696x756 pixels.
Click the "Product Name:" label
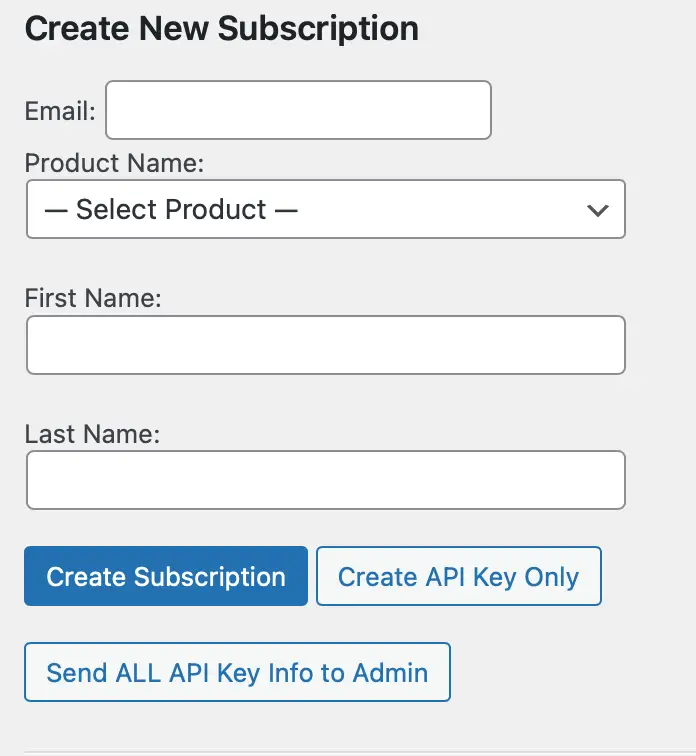tap(113, 163)
